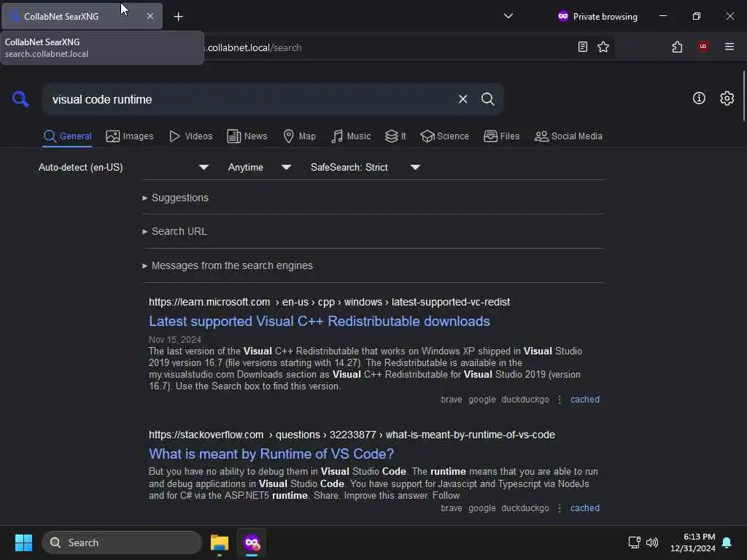Viewport: 747px width, 560px height.
Task: Open File Explorer from the taskbar
Action: click(219, 542)
